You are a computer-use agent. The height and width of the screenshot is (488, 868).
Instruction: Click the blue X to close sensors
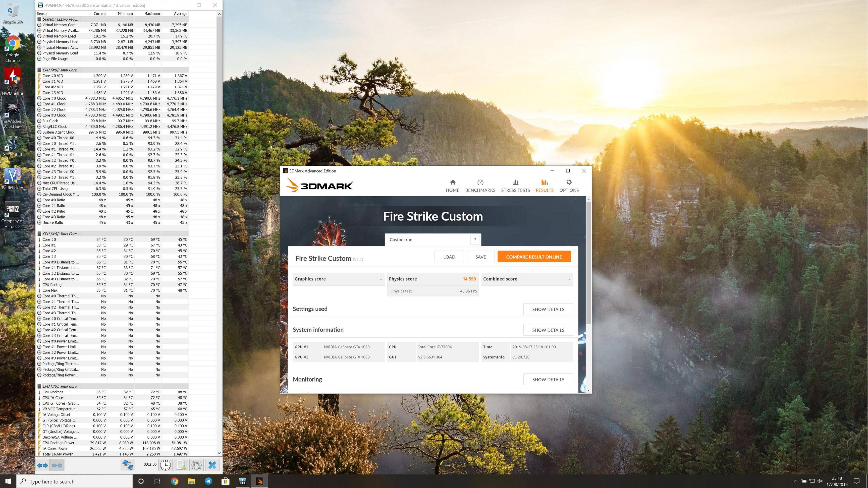click(212, 465)
